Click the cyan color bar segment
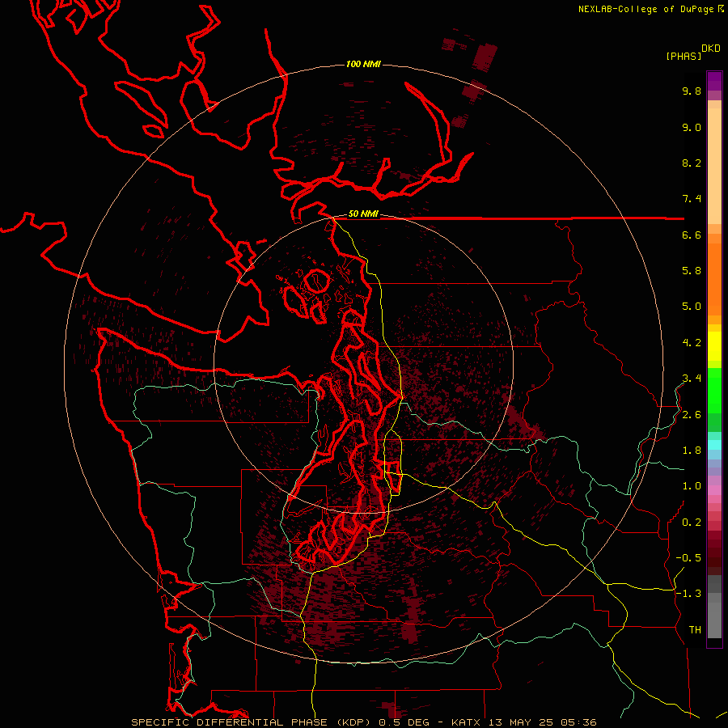 [x=714, y=445]
